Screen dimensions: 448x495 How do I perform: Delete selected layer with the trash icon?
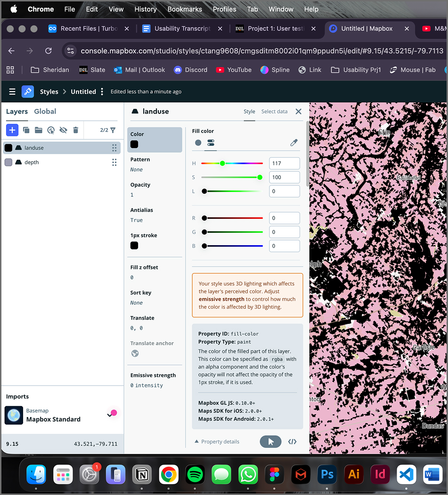coord(75,130)
